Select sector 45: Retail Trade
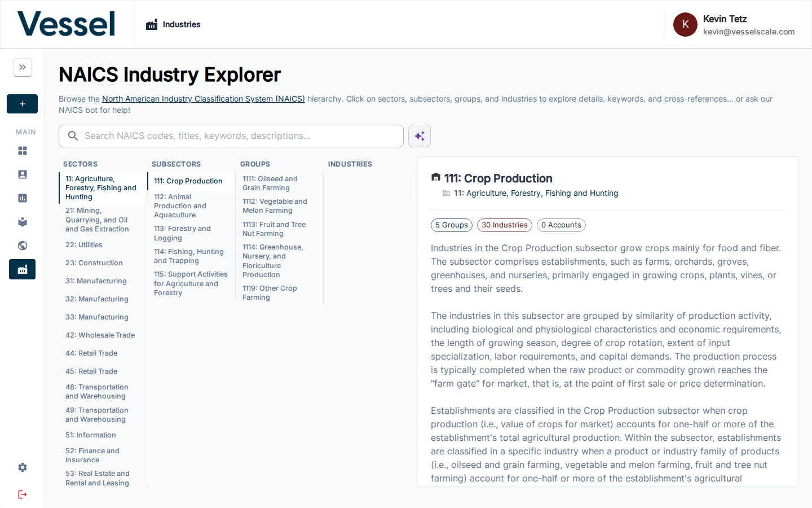This screenshot has width=812, height=508. 101,371
